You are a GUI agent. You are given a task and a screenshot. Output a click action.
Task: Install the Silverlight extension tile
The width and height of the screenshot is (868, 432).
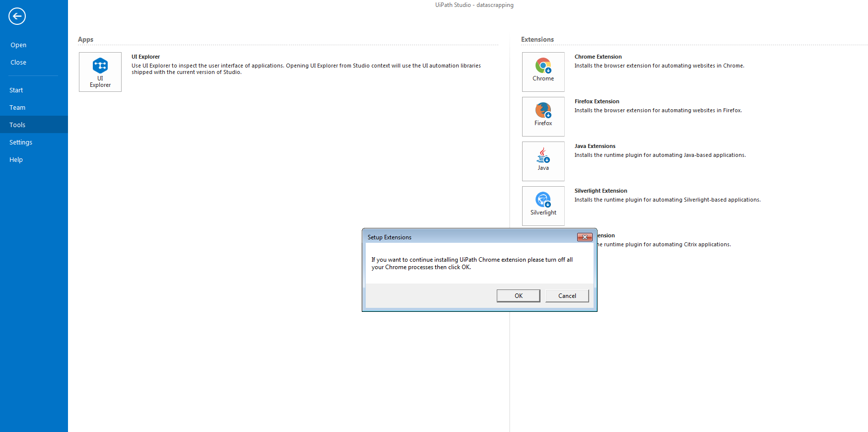pos(543,206)
